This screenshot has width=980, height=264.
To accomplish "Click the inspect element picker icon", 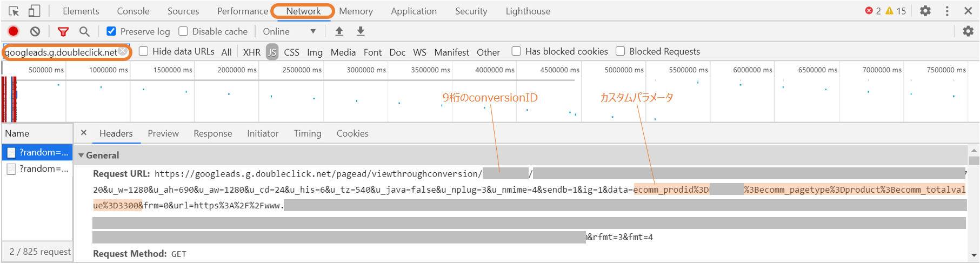I will (x=14, y=11).
